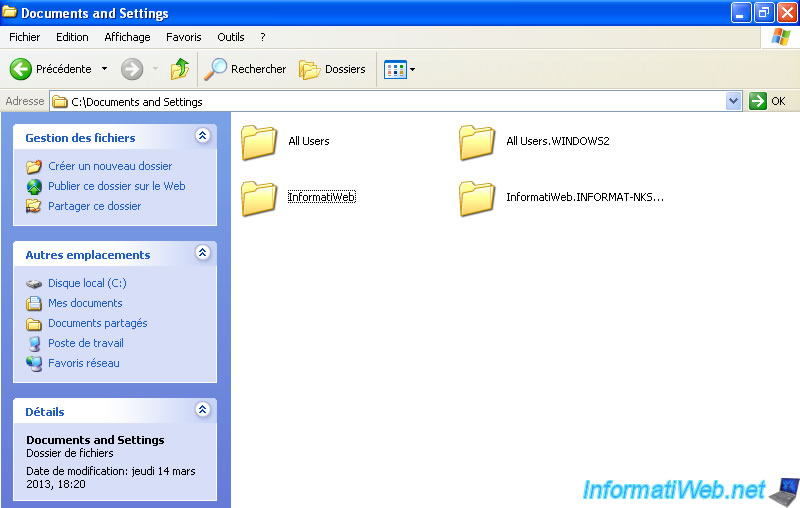Screen dimensions: 800x508
Task: Click the Partager ce dossier link
Action: pos(94,206)
